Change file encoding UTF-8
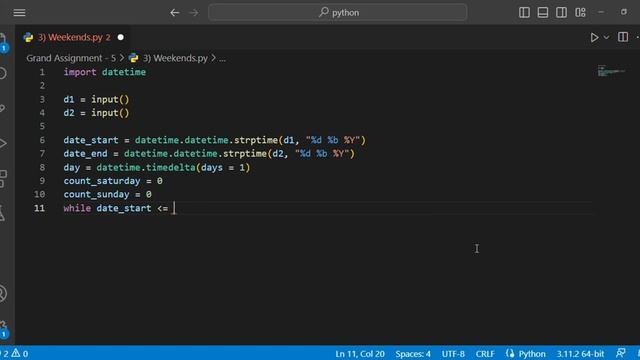 (453, 354)
